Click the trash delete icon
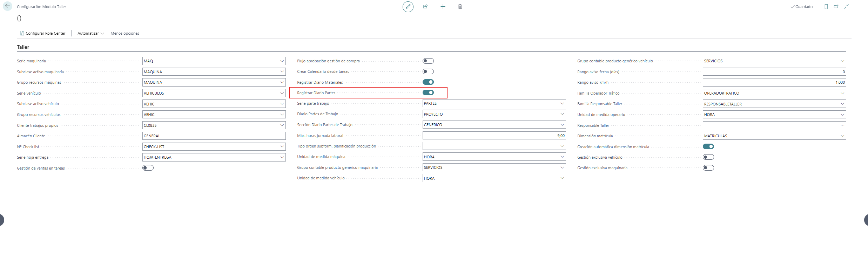 [460, 7]
